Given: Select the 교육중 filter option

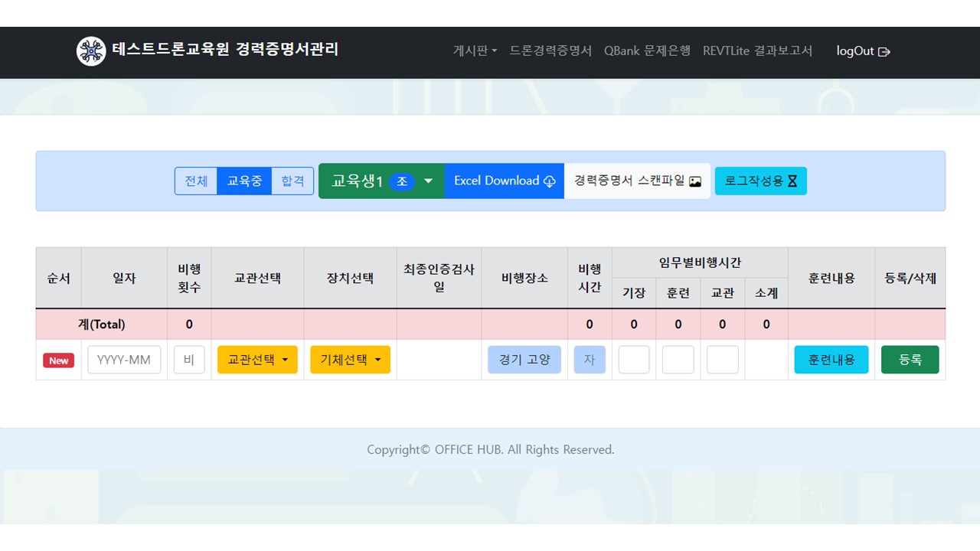Looking at the screenshot, I should (x=244, y=181).
